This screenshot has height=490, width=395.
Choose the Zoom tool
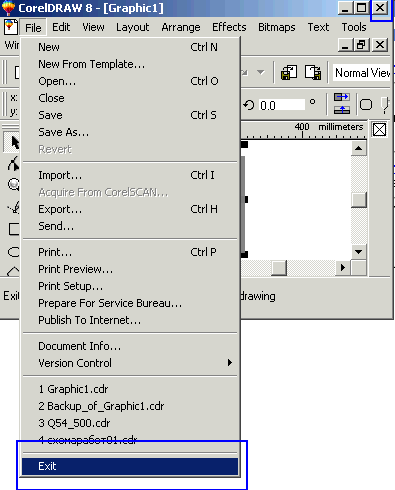pyautogui.click(x=14, y=184)
